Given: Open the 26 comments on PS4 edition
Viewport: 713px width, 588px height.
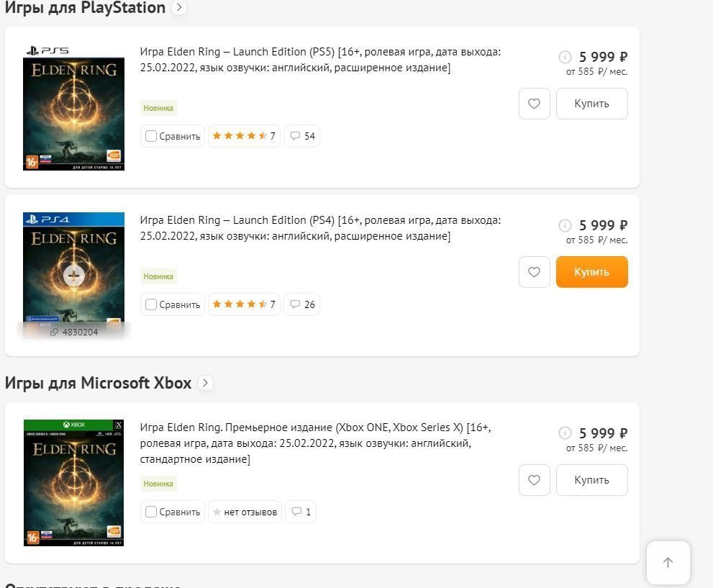Looking at the screenshot, I should click(x=302, y=304).
